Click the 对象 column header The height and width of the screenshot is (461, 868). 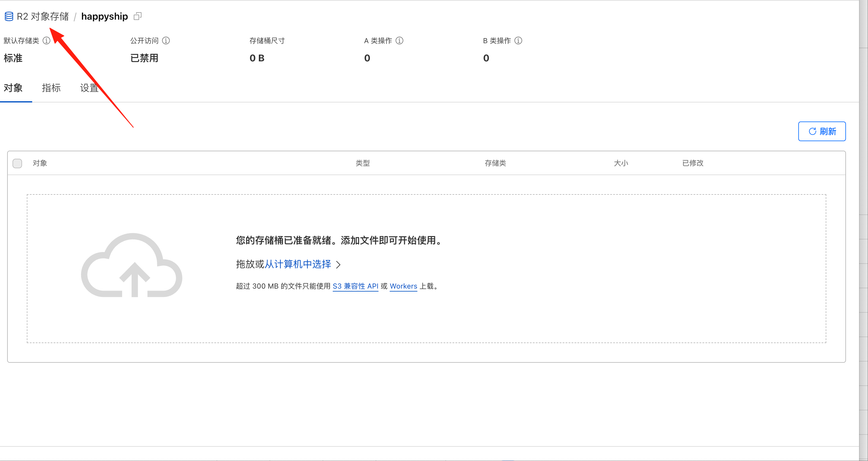40,163
